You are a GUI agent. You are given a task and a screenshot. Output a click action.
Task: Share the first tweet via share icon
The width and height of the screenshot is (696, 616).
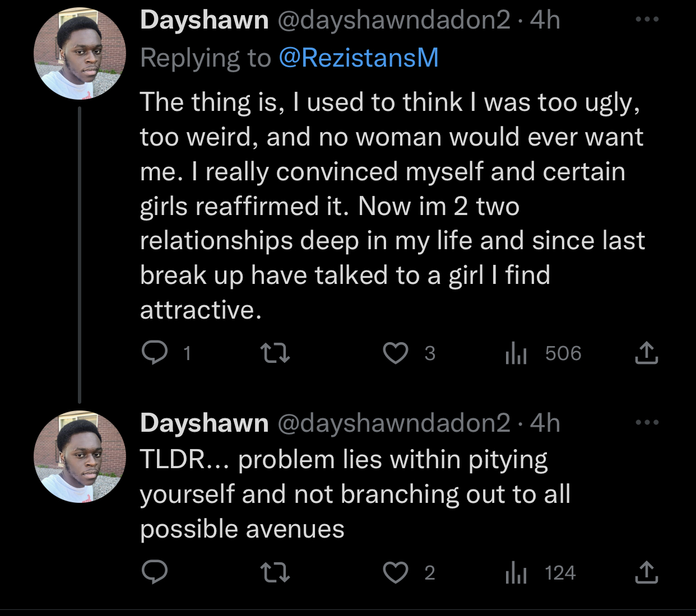coord(646,353)
